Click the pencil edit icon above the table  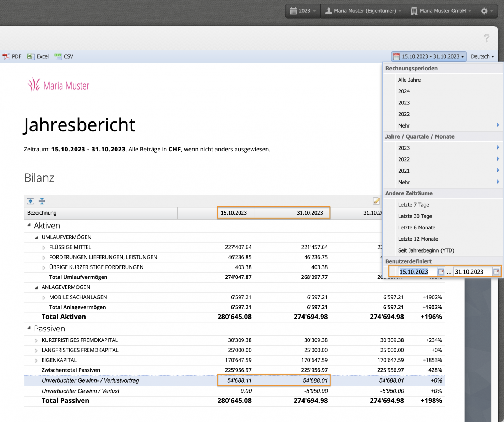[x=377, y=201]
